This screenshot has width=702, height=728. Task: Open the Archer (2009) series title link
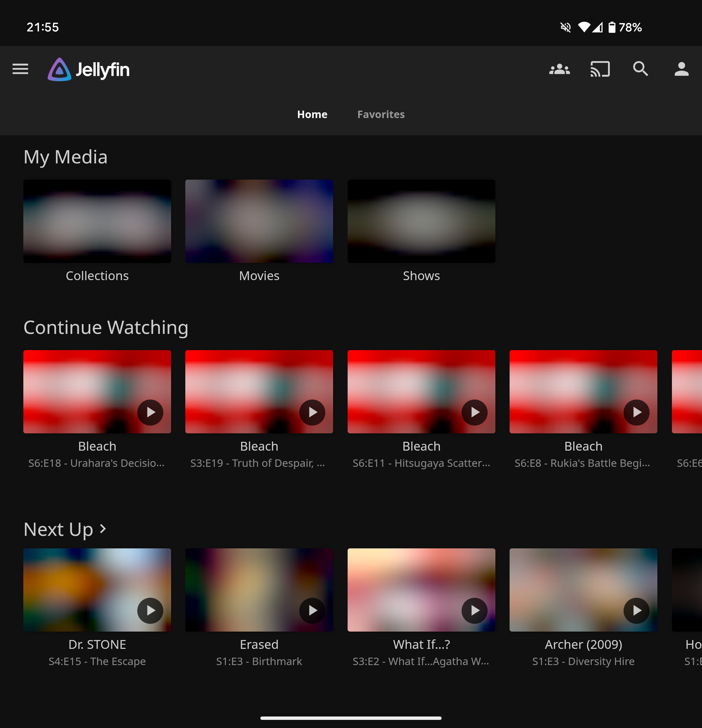click(583, 644)
